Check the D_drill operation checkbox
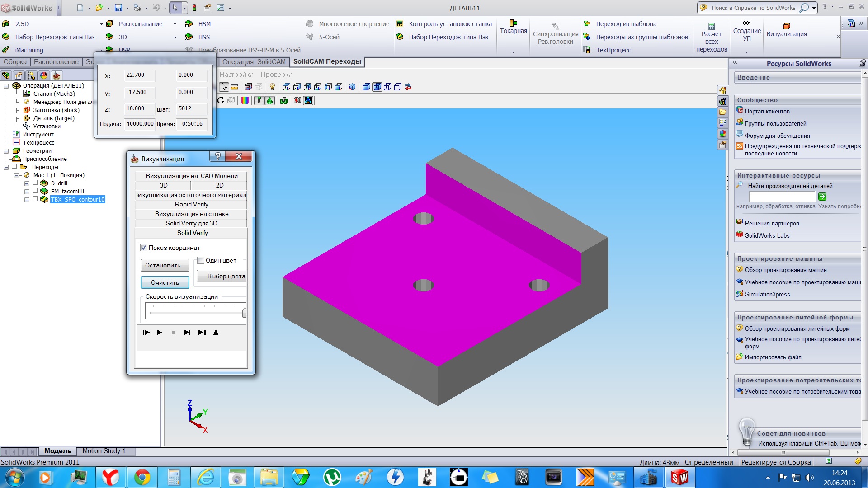 point(35,183)
